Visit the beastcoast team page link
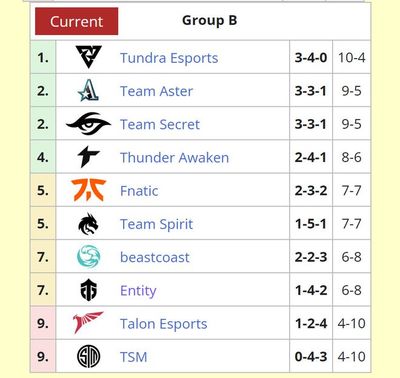Viewport: 400px width, 378px height. click(x=155, y=257)
